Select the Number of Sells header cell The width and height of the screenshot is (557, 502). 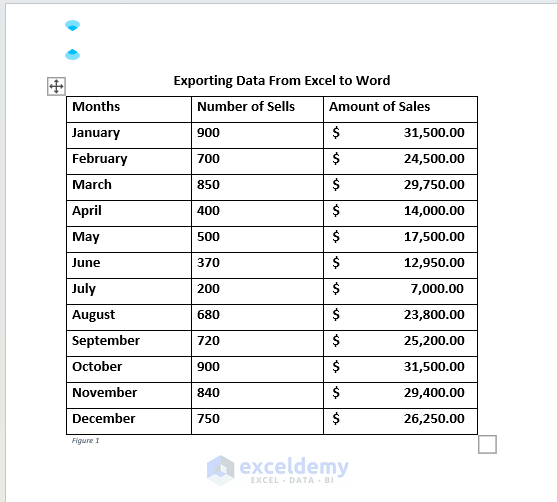[x=257, y=109]
